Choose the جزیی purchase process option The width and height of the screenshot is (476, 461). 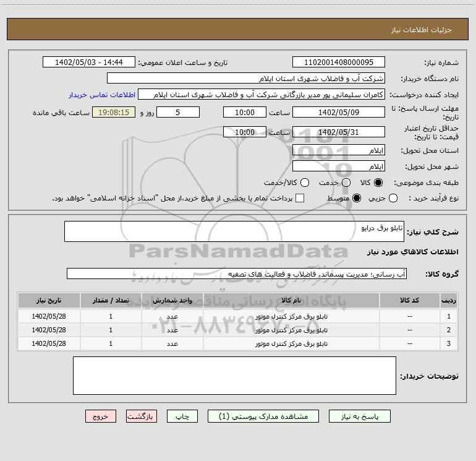[x=393, y=199]
